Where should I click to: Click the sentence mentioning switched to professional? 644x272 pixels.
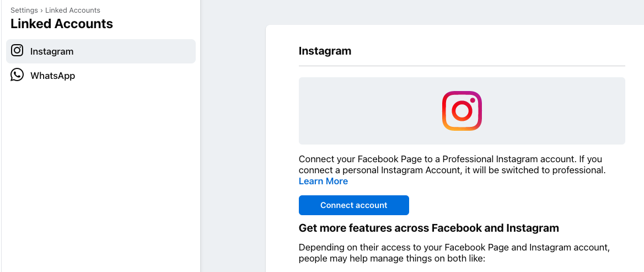(452, 170)
